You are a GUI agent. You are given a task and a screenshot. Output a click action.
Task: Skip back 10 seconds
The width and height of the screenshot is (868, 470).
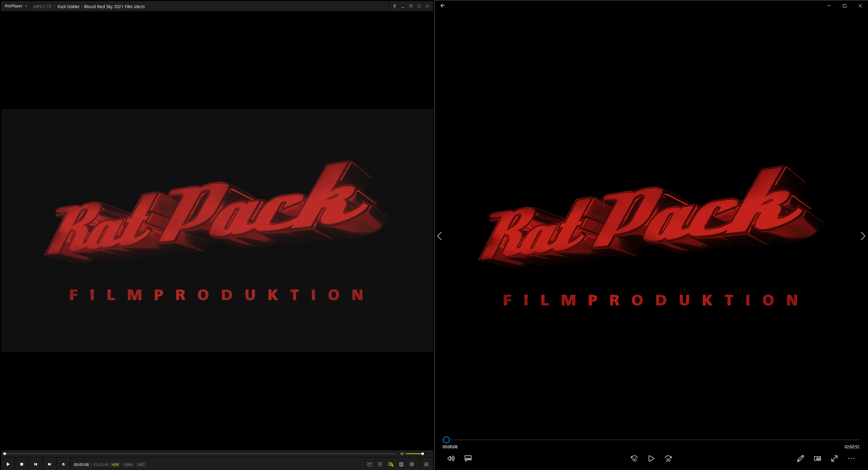634,458
